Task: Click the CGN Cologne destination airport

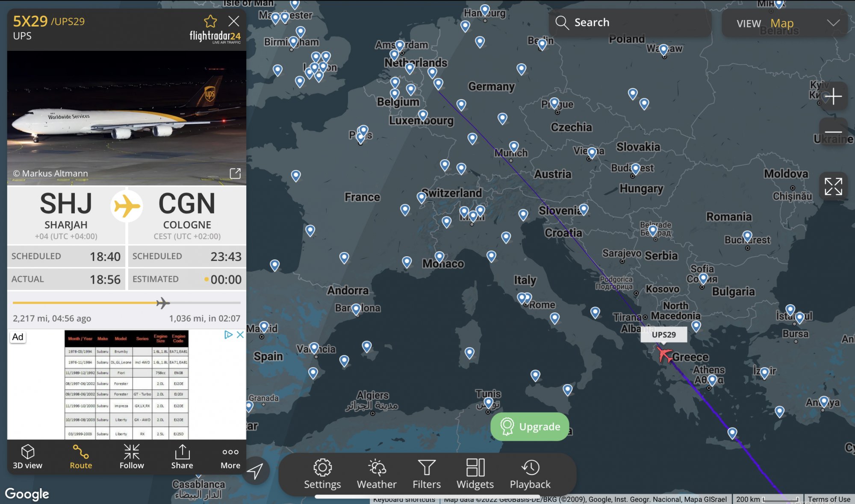Action: click(187, 215)
